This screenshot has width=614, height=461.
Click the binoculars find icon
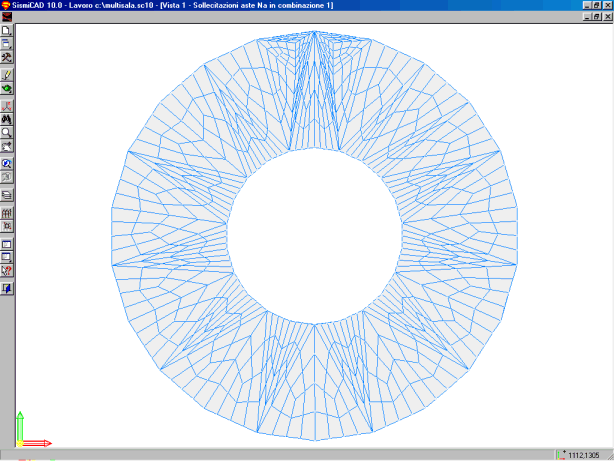7,119
